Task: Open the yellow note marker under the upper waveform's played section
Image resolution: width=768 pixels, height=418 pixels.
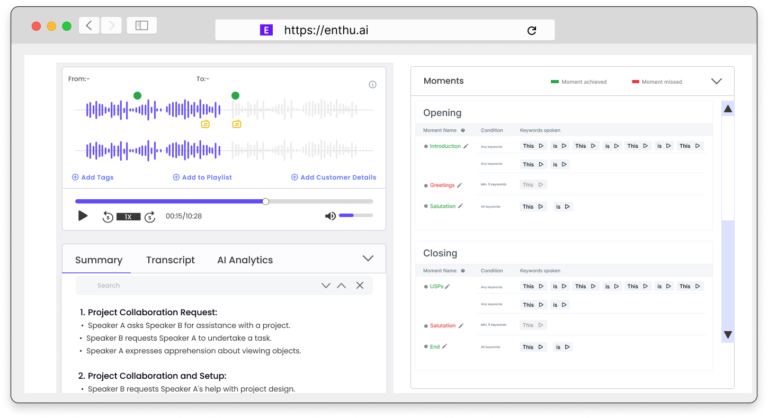Action: click(x=205, y=124)
